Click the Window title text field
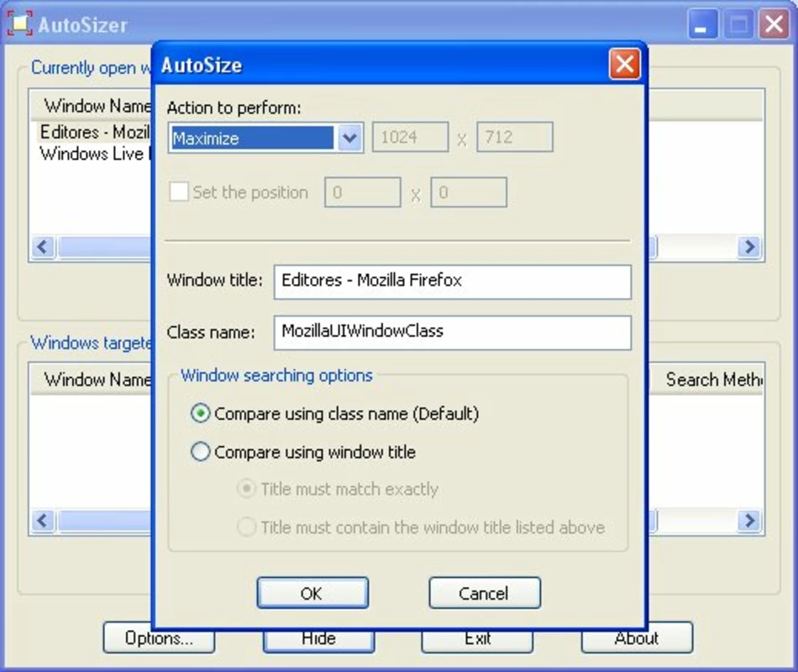Viewport: 798px width, 672px height. click(x=453, y=281)
